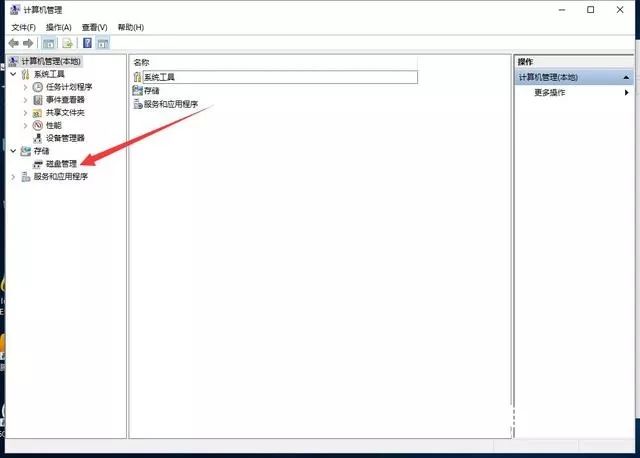The height and width of the screenshot is (458, 640).
Task: Click the Back arrow toolbar icon
Action: (x=13, y=43)
